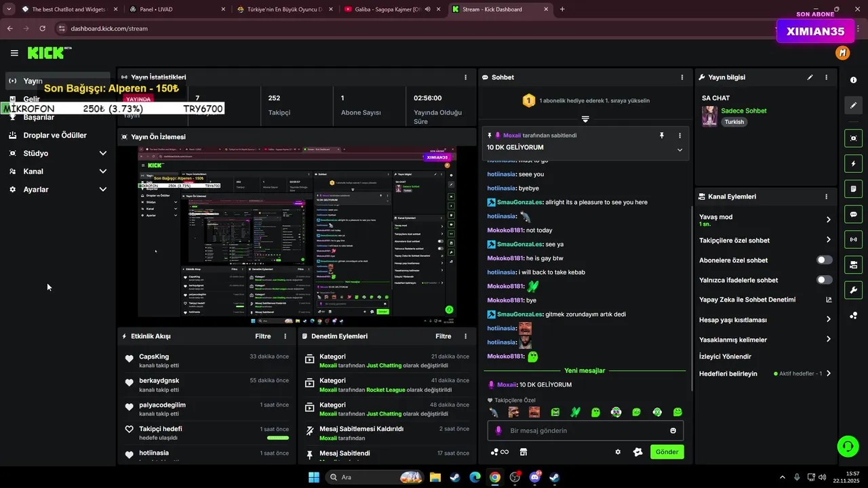
Task: Reload the browser page
Action: tap(42, 28)
